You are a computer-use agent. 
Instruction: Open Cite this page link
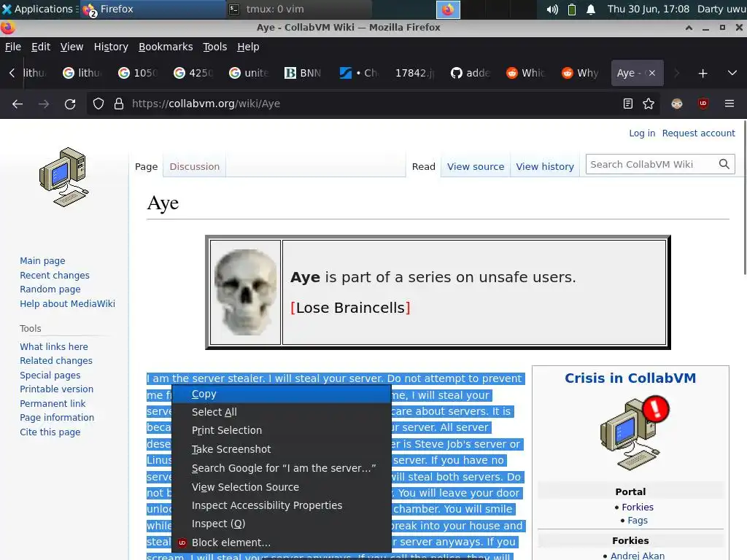point(50,432)
